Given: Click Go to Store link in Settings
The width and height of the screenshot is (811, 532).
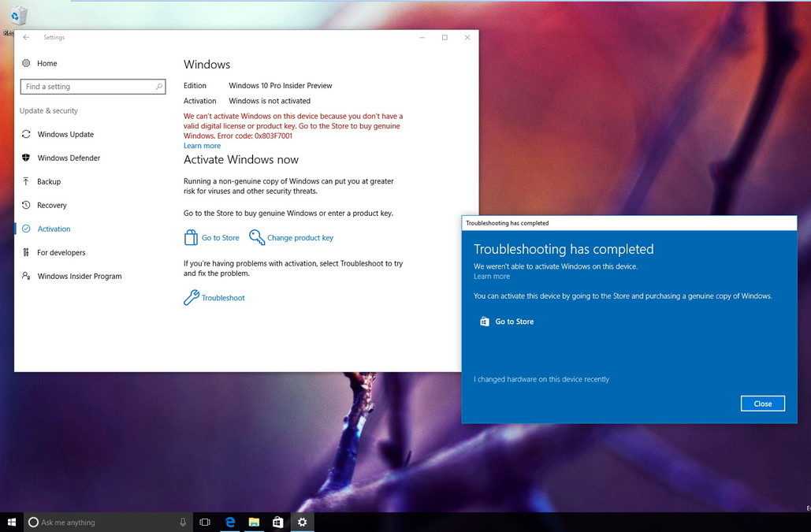Looking at the screenshot, I should click(221, 237).
